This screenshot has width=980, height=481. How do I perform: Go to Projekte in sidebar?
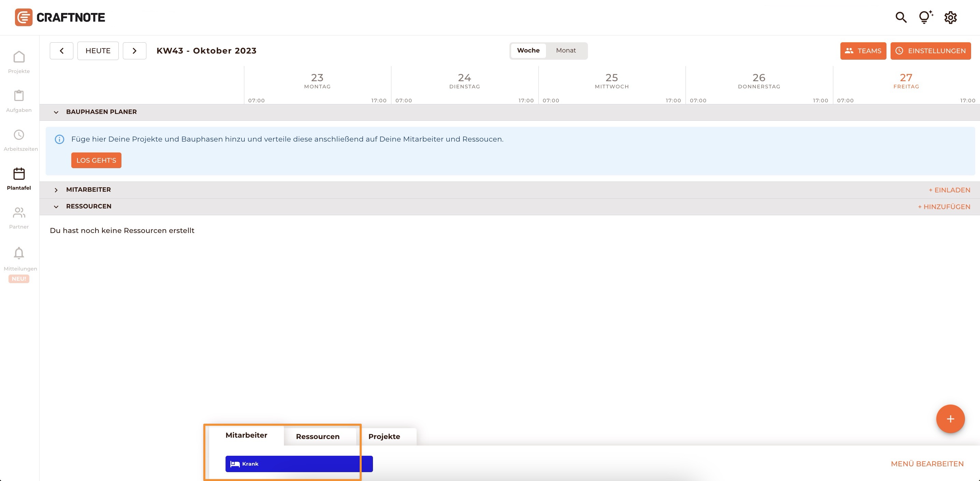tap(19, 63)
